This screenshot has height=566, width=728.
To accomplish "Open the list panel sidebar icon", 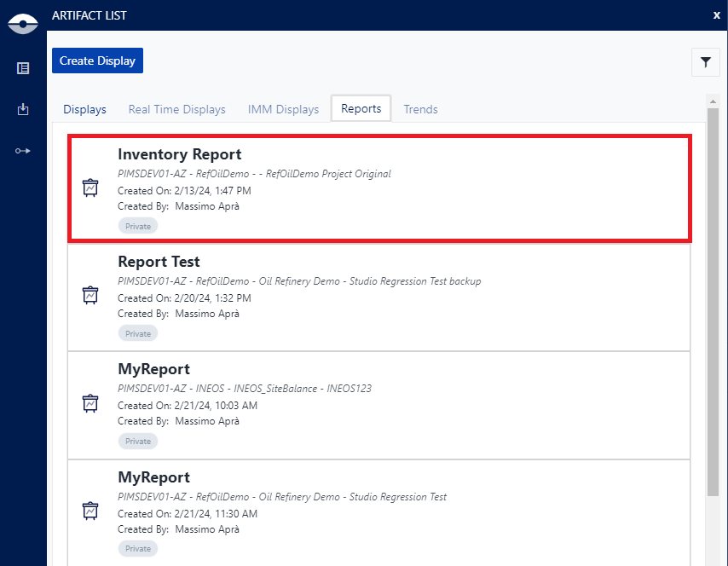I will tap(23, 68).
